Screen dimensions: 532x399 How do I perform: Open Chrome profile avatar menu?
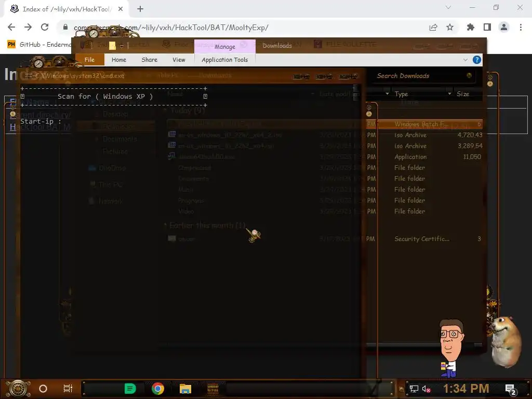click(x=504, y=27)
